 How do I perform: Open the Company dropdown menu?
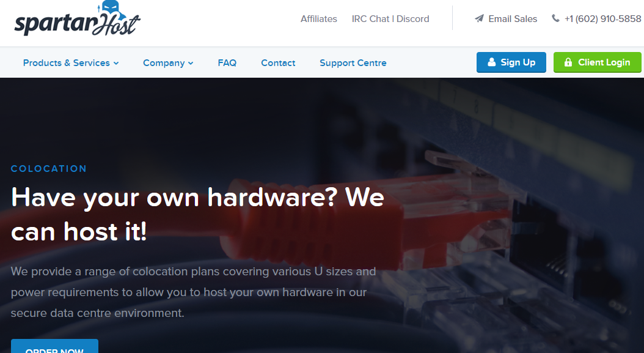pos(168,63)
